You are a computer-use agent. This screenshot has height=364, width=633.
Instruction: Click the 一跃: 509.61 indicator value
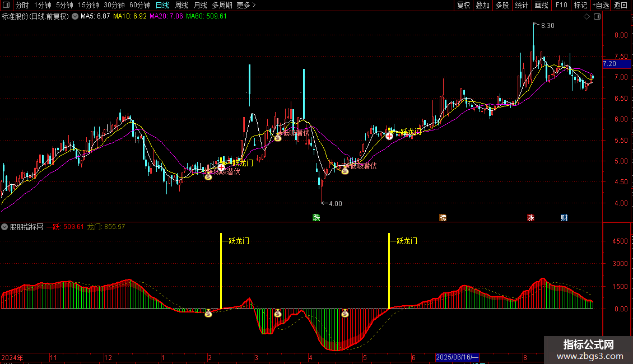tap(65, 227)
